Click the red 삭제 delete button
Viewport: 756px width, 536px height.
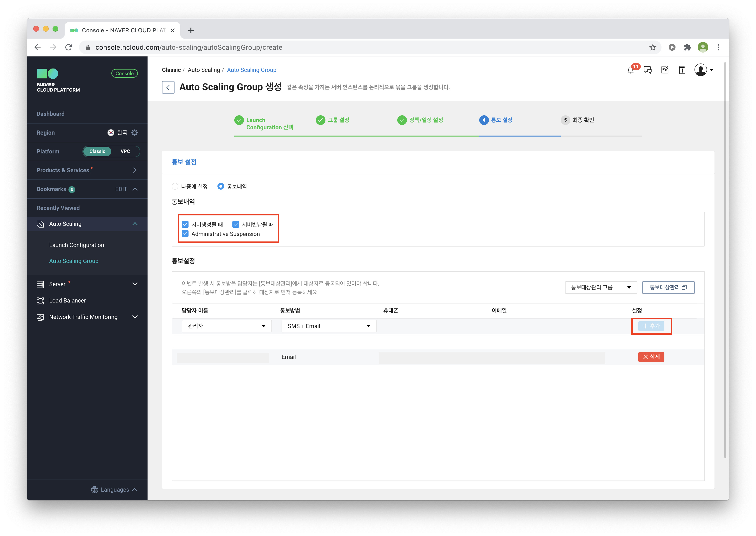click(x=651, y=357)
